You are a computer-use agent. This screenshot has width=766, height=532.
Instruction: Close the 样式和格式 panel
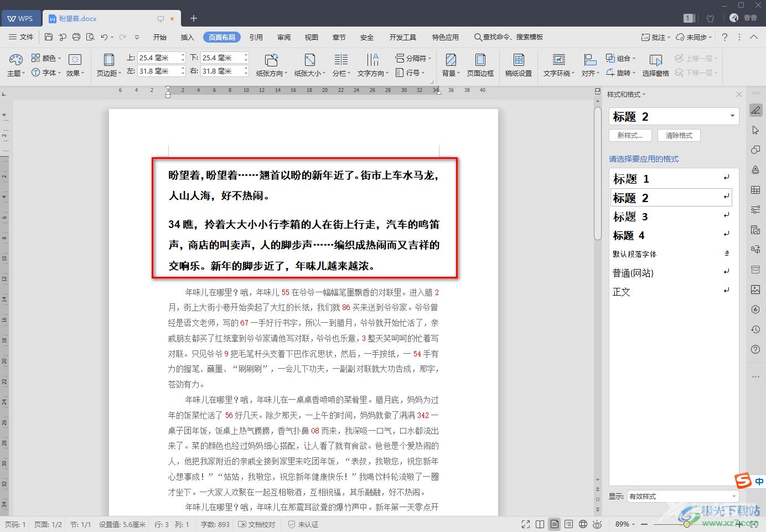[x=739, y=95]
